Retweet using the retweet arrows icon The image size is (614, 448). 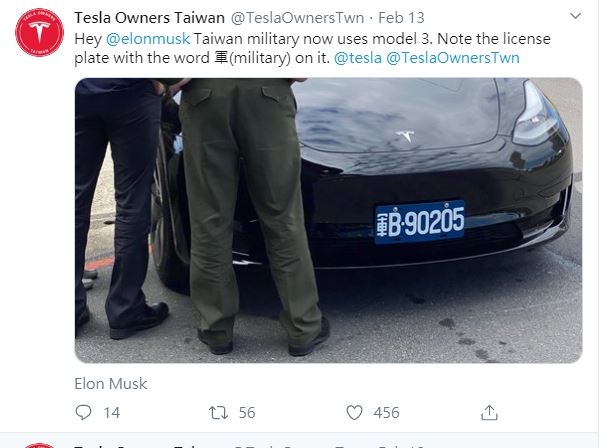coord(218,413)
